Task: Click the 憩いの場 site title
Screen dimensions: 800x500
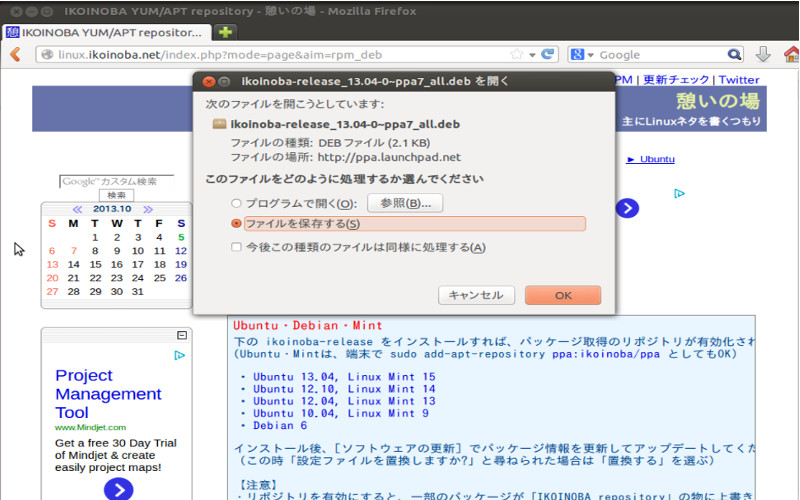Action: coord(718,101)
